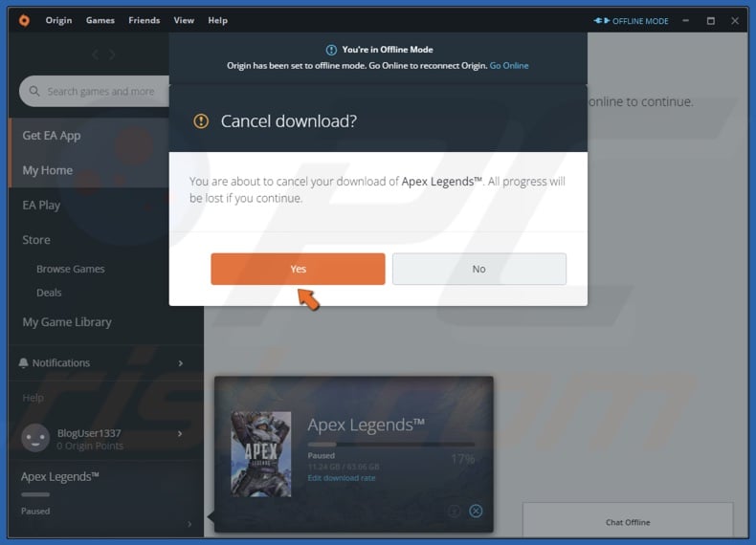Click the "0 Origin Points" text

tap(90, 447)
